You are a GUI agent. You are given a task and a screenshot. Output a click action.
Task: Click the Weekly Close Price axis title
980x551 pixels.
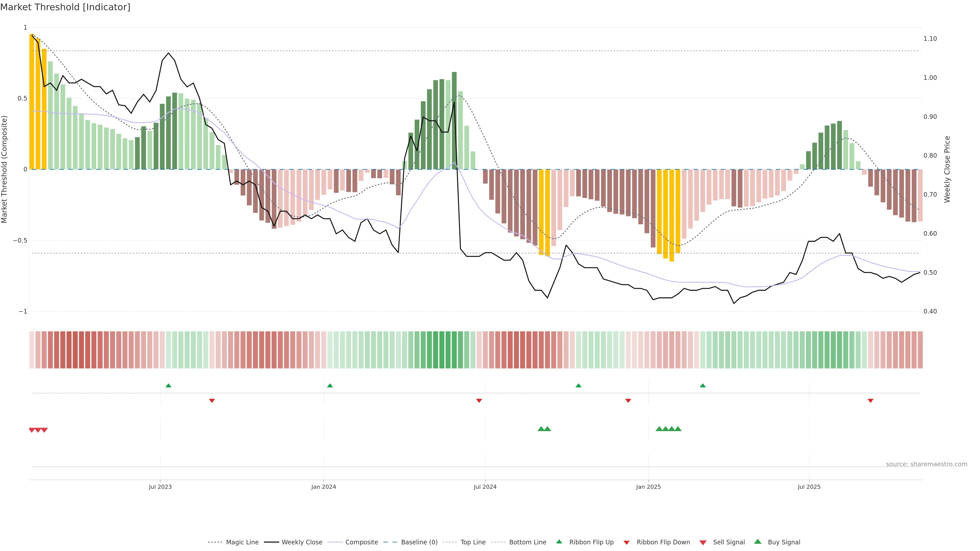pos(947,169)
